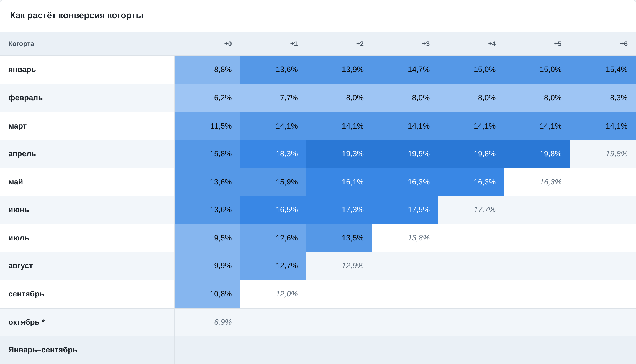The height and width of the screenshot is (364, 636).
Task: Select январь 15,4% cell in +6 column
Action: tap(603, 70)
